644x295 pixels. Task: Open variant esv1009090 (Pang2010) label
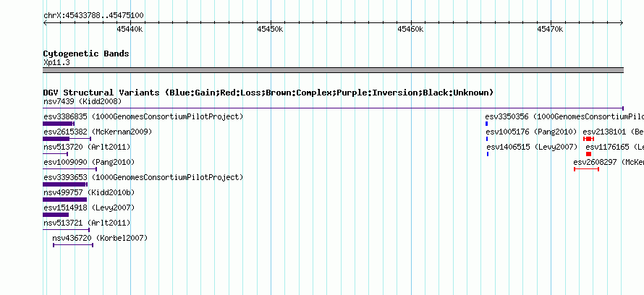point(89,162)
